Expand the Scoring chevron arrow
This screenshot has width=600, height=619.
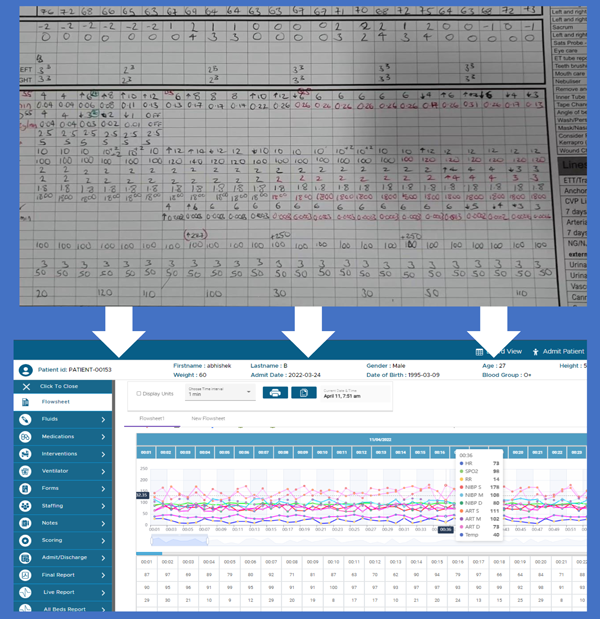[x=103, y=541]
